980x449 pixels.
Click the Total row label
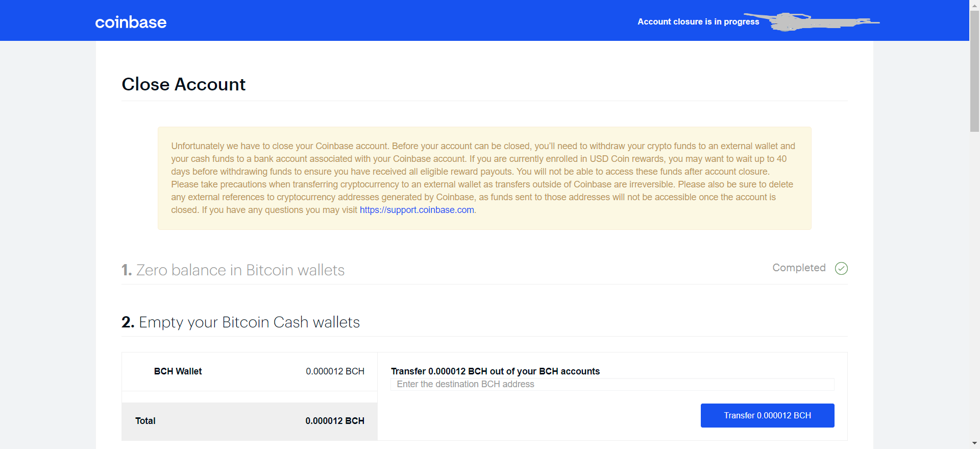point(145,421)
